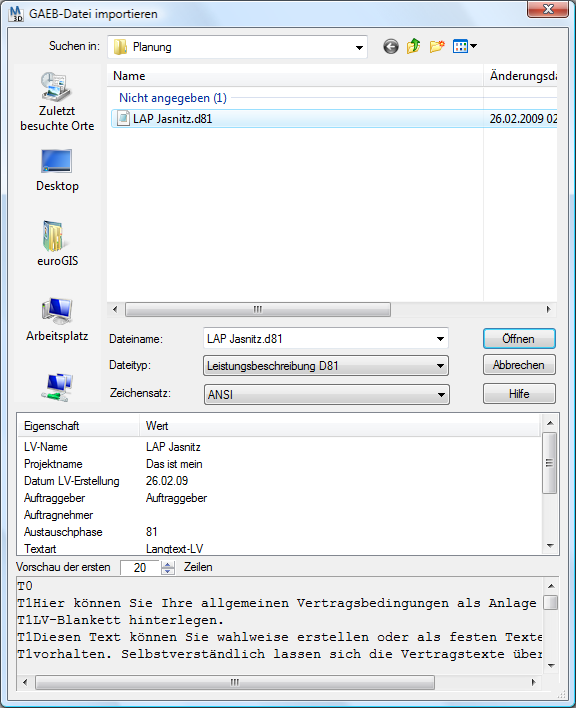Image resolution: width=576 pixels, height=708 pixels.
Task: Open the network places icon below Arbeitsplatz
Action: 57,387
